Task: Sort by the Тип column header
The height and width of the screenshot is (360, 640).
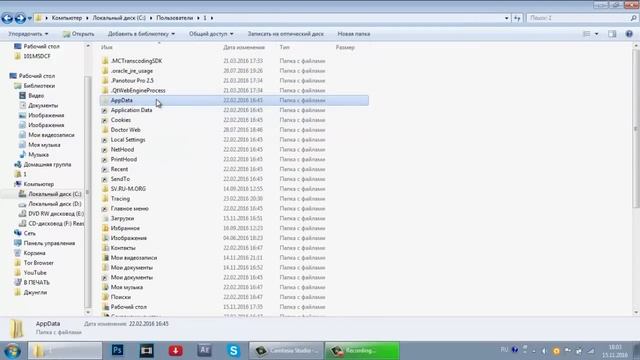Action: [284, 47]
